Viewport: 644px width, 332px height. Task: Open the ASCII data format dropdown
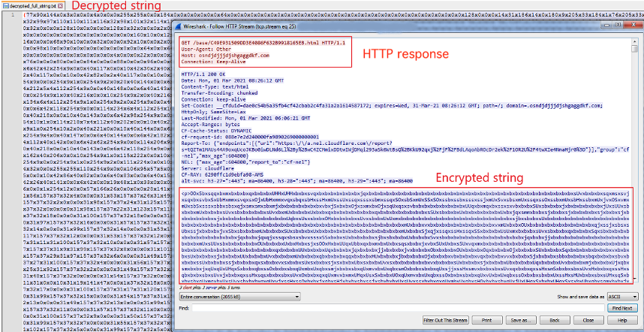(x=623, y=296)
